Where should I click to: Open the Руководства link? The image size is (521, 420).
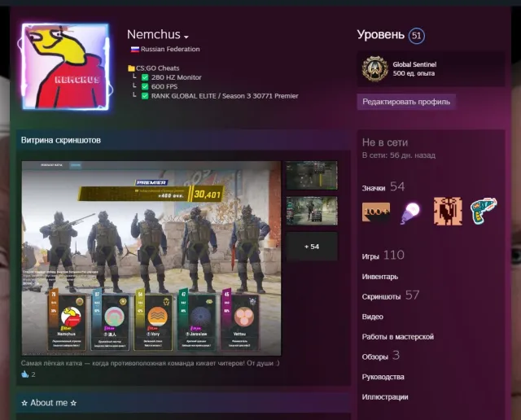(383, 377)
